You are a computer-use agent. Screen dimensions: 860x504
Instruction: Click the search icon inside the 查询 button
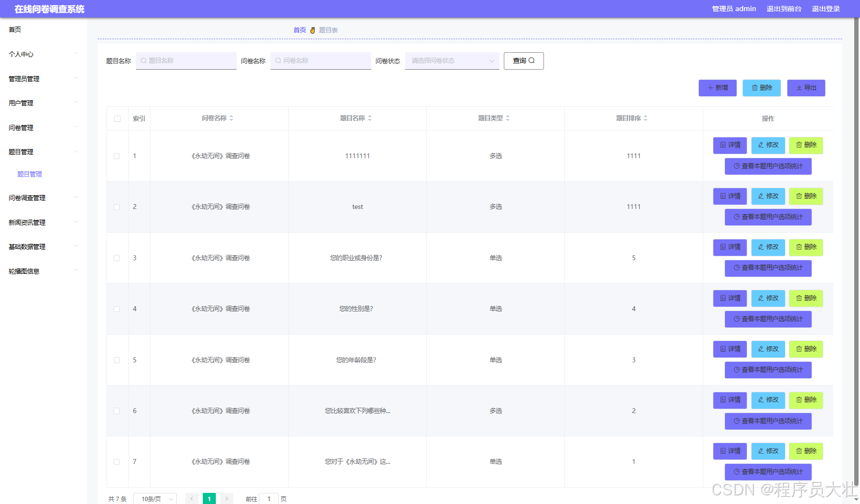532,60
